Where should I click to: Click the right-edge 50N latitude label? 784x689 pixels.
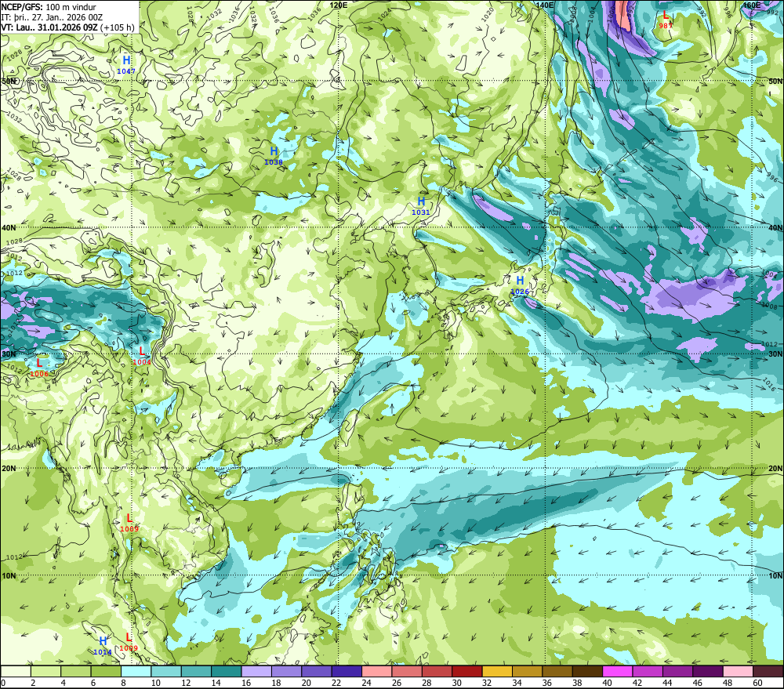pos(775,81)
